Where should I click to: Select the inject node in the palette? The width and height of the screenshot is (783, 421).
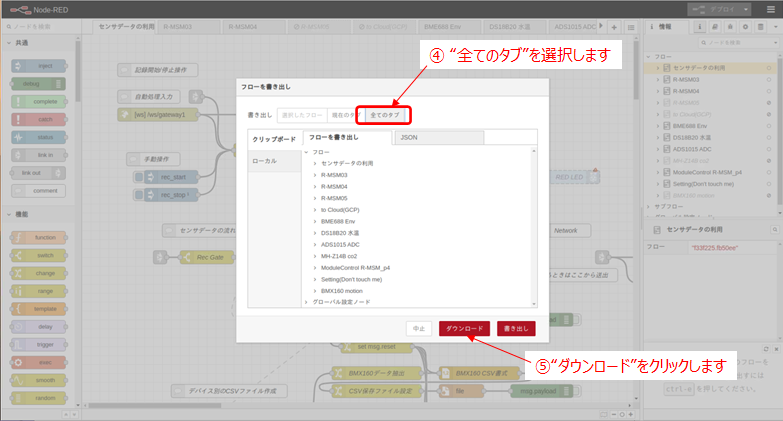coord(36,65)
